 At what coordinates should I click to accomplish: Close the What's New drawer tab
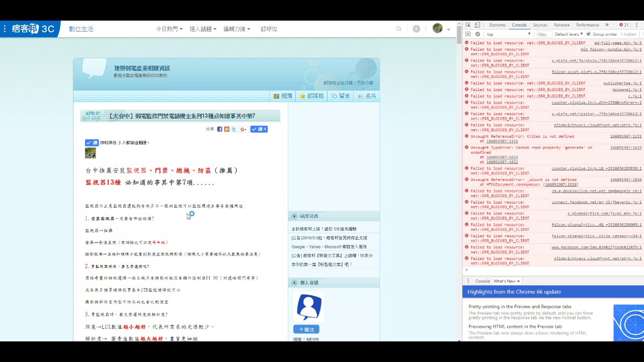[x=519, y=281]
